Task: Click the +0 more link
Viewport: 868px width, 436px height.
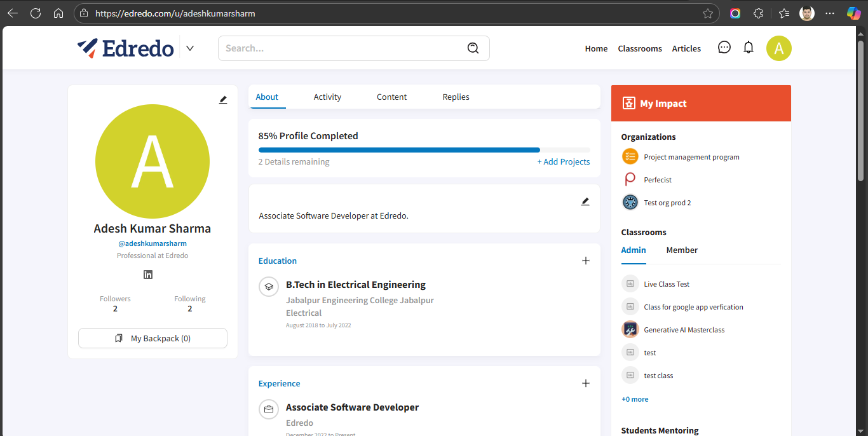Action: (635, 399)
